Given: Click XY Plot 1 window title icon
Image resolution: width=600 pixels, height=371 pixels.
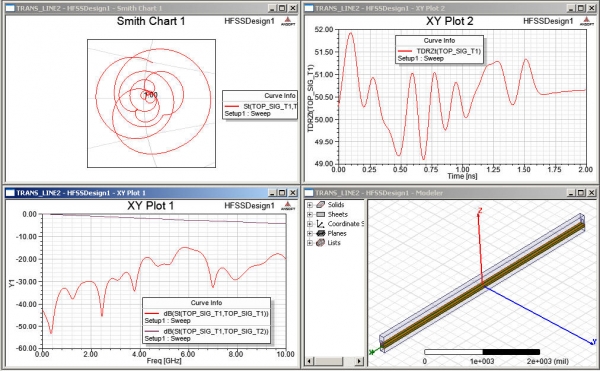Looking at the screenshot, I should [11, 193].
